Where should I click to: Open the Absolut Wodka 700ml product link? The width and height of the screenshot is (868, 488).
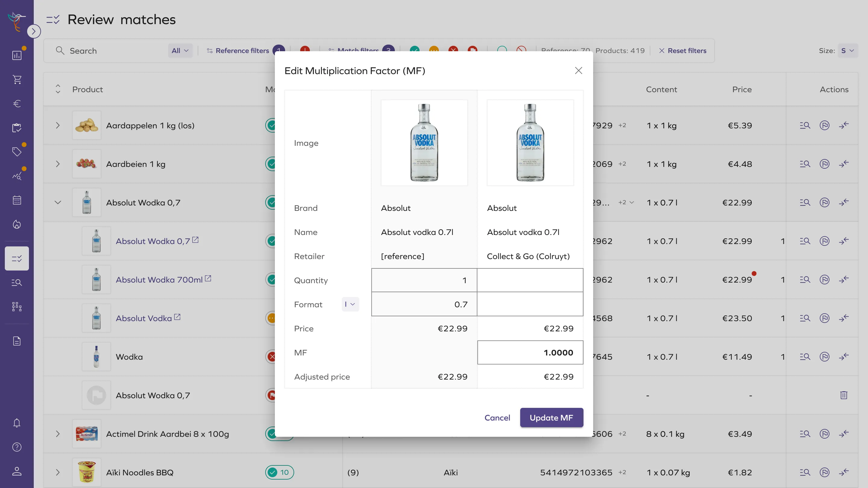163,279
